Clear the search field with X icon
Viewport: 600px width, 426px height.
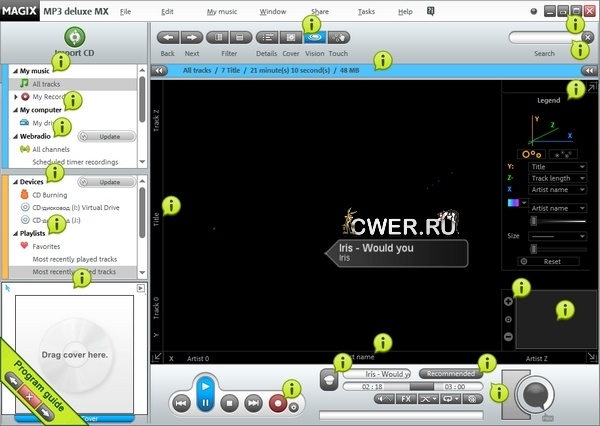point(587,37)
